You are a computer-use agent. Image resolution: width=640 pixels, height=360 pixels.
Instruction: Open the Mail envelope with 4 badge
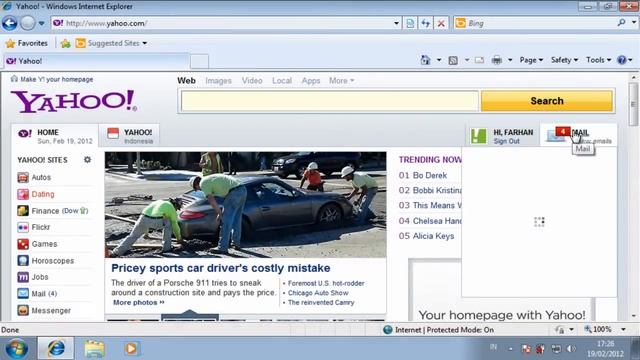(x=558, y=134)
